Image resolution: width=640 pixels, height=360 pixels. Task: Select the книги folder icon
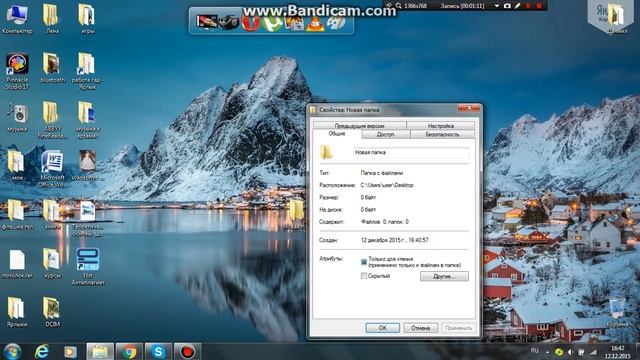point(52,214)
